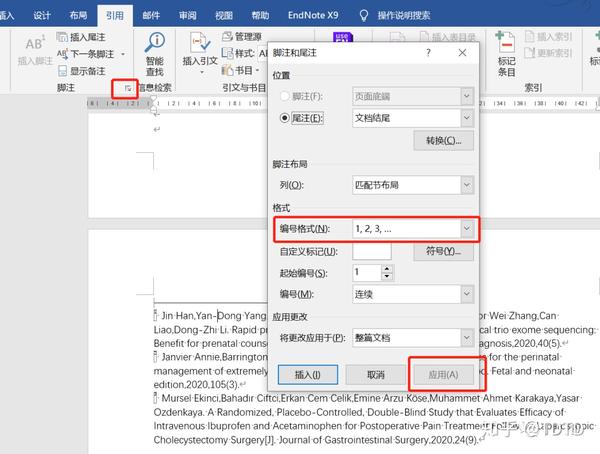The width and height of the screenshot is (600, 454).
Task: Click the Insert (插入) dialog button
Action: (308, 375)
